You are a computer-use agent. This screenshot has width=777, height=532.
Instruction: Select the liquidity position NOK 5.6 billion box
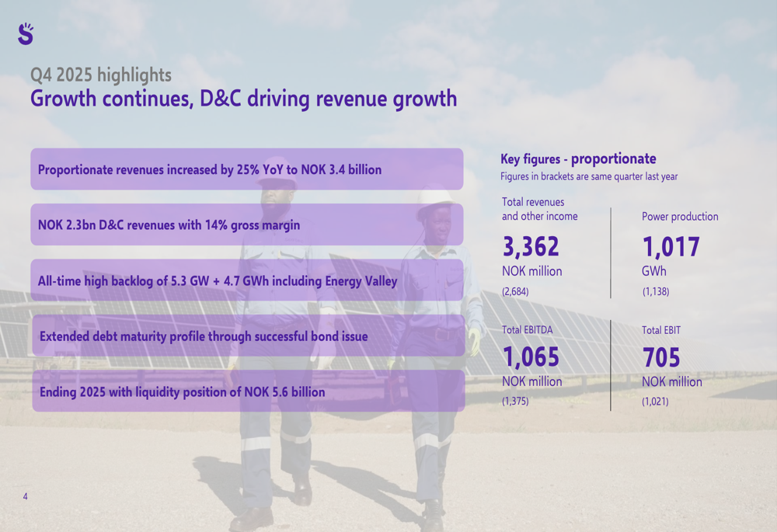pos(248,391)
